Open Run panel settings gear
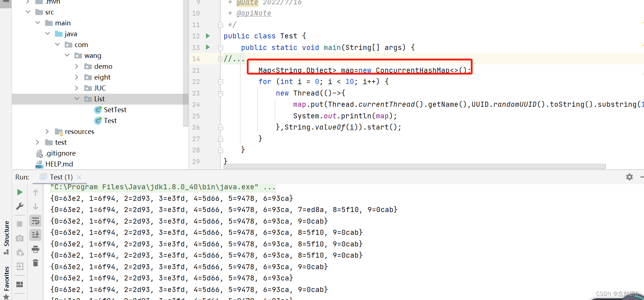Screen dimensions: 644x300 630,177
